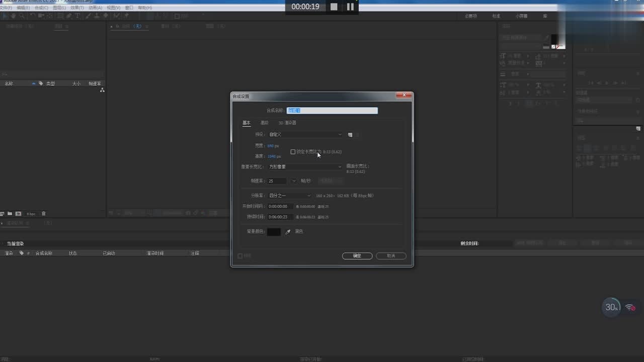
Task: Select the 标准 workspace at top
Action: (496, 16)
